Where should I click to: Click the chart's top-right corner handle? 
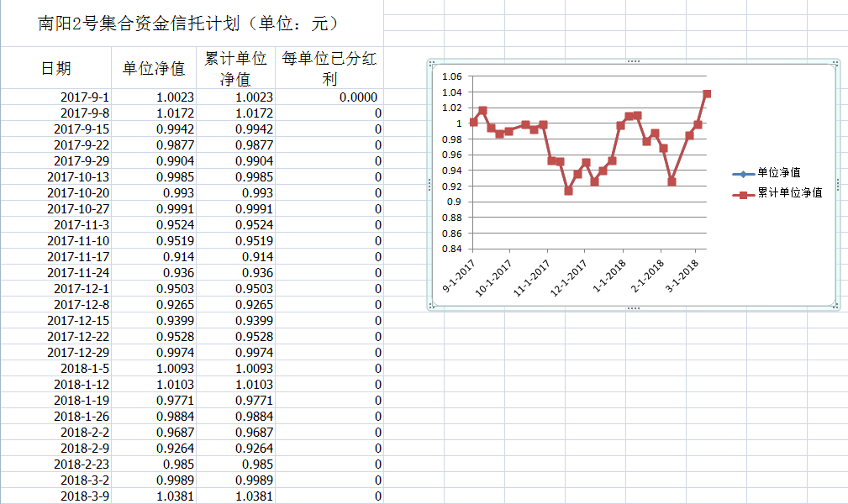point(836,62)
